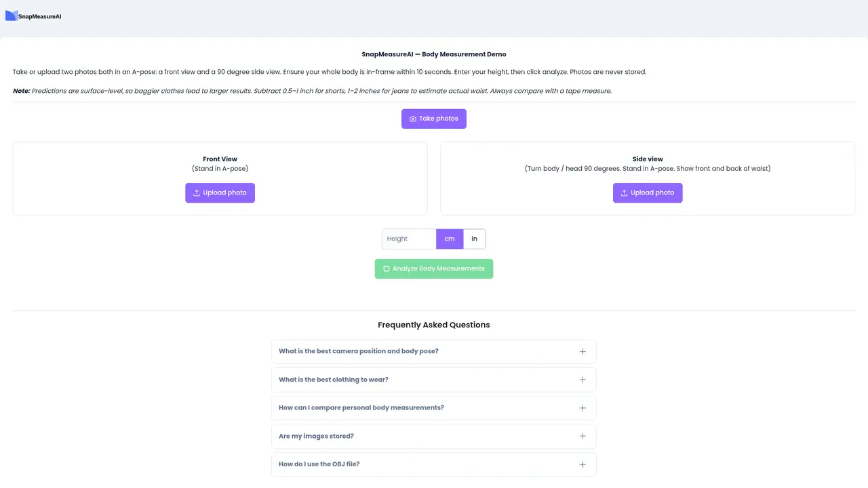
Task: Click the italic "Note:" predictions text
Action: [312, 91]
